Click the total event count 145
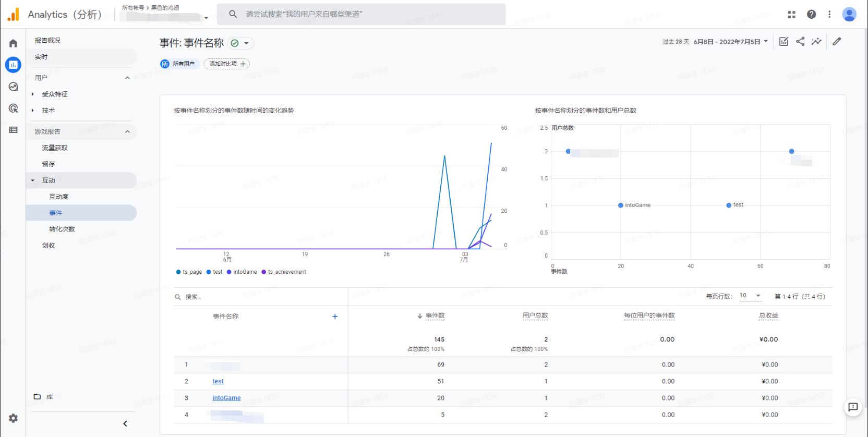 [x=439, y=339]
